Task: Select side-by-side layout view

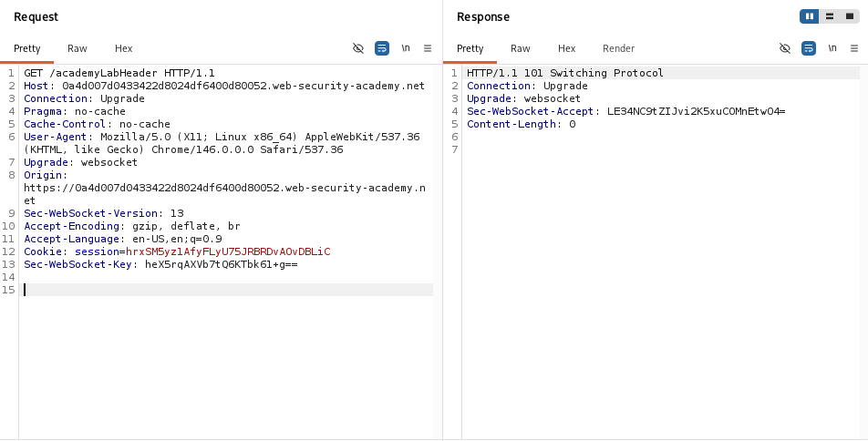Action: (810, 16)
